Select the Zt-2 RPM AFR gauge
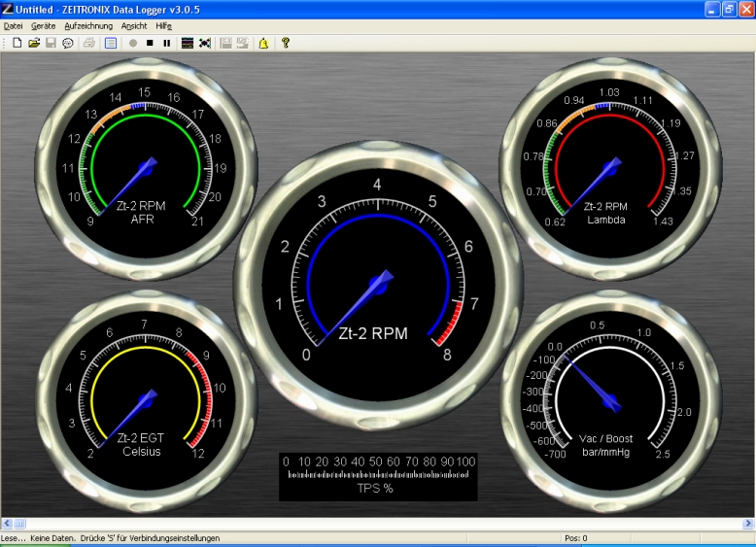 [x=146, y=169]
